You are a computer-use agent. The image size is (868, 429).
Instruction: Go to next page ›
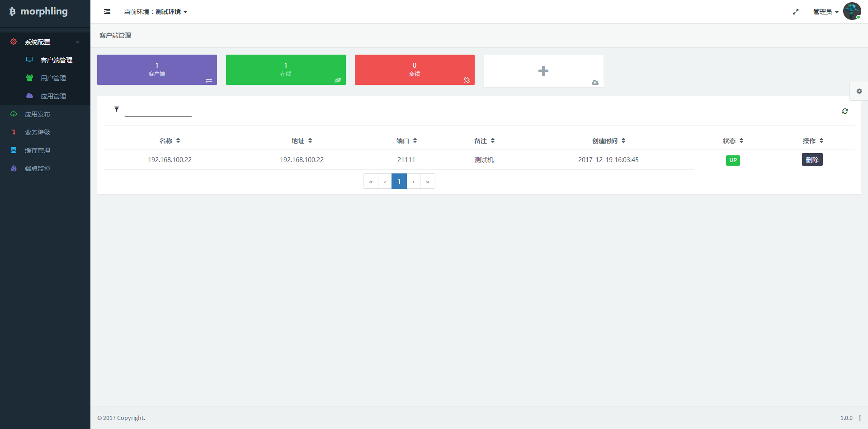pos(413,181)
